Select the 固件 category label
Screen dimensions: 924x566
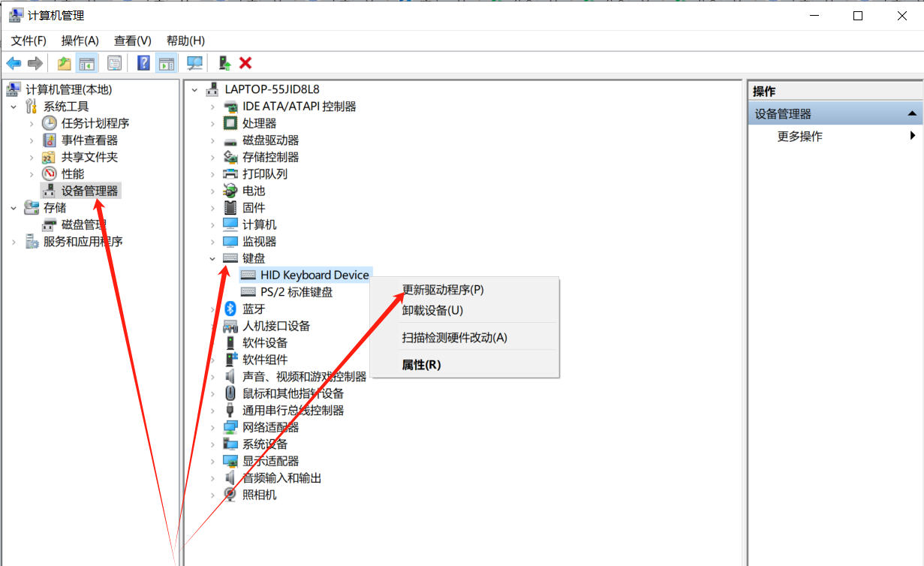coord(254,208)
